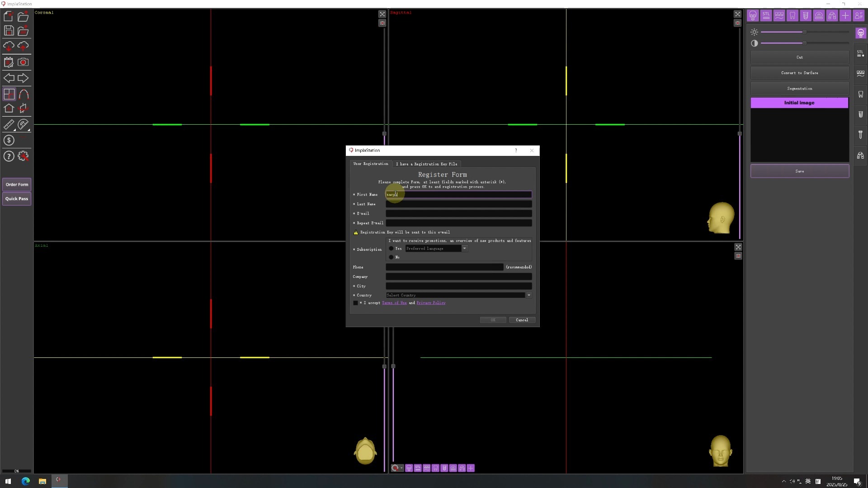
Task: Select Yes subscription radio button
Action: (392, 249)
